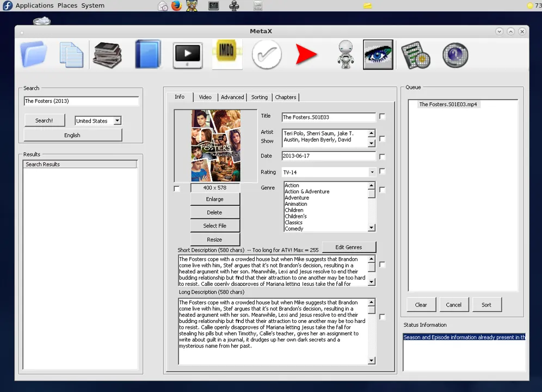
Task: Toggle the Title field checkbox
Action: [382, 117]
